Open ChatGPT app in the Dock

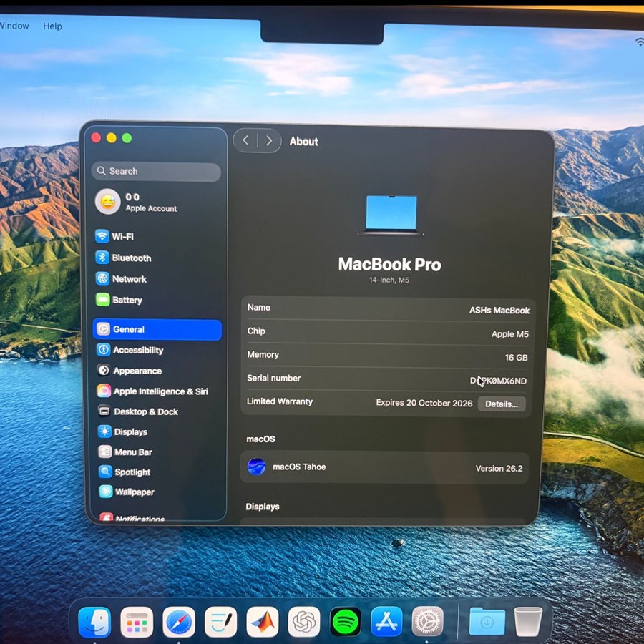click(304, 621)
